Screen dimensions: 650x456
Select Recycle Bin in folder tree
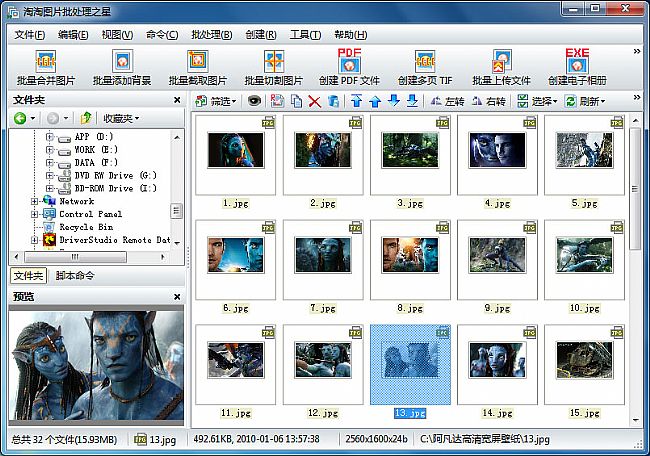pos(86,227)
